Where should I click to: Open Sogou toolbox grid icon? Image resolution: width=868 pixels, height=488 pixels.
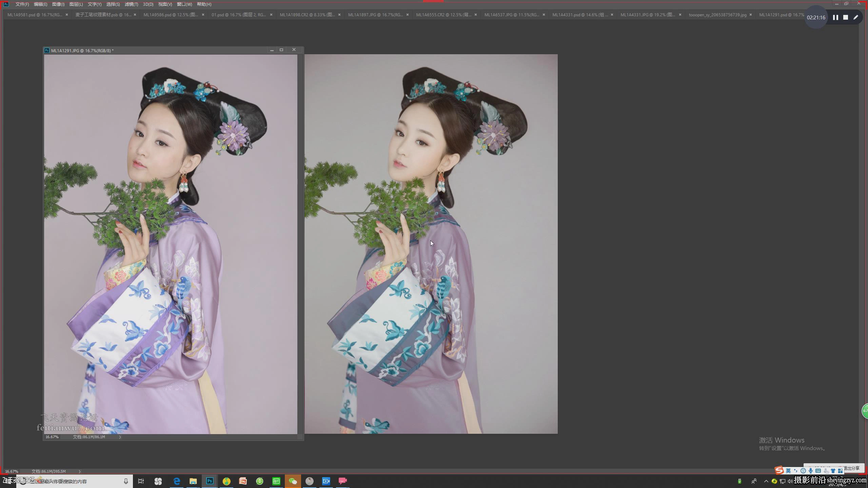pos(840,471)
